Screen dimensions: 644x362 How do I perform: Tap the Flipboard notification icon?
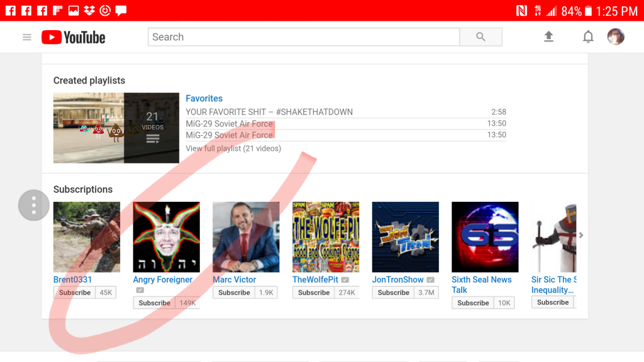point(57,10)
